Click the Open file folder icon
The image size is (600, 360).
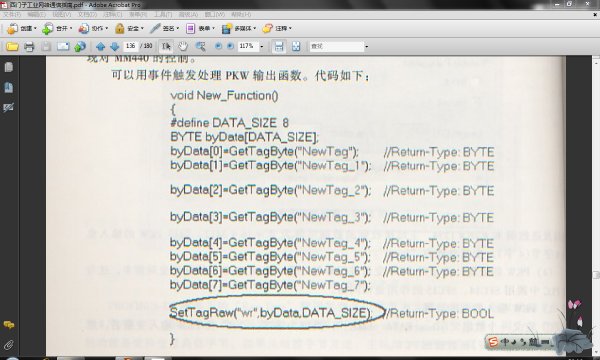12,47
